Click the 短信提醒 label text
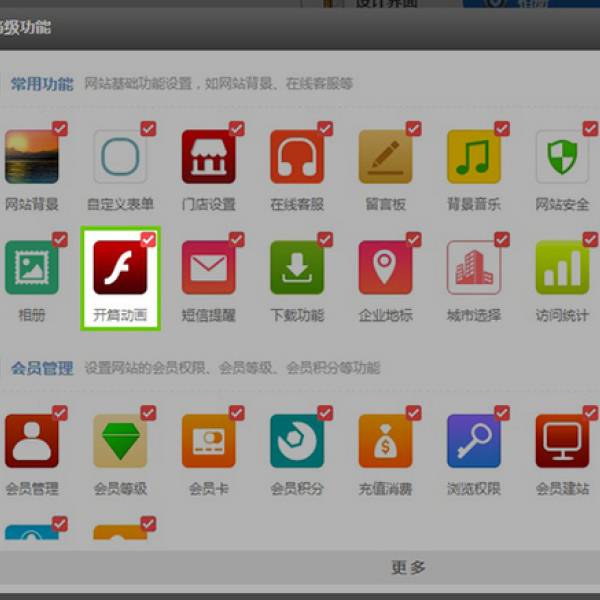 209,315
